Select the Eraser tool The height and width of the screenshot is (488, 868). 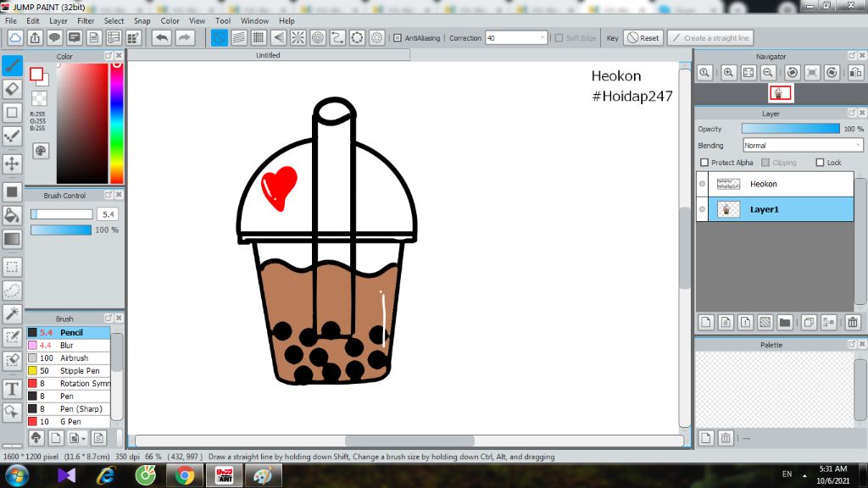12,89
